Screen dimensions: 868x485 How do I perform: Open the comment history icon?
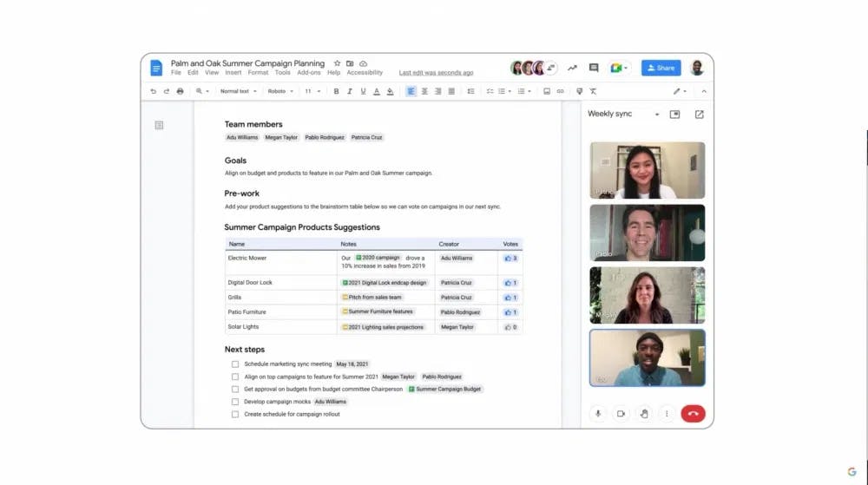tap(594, 68)
